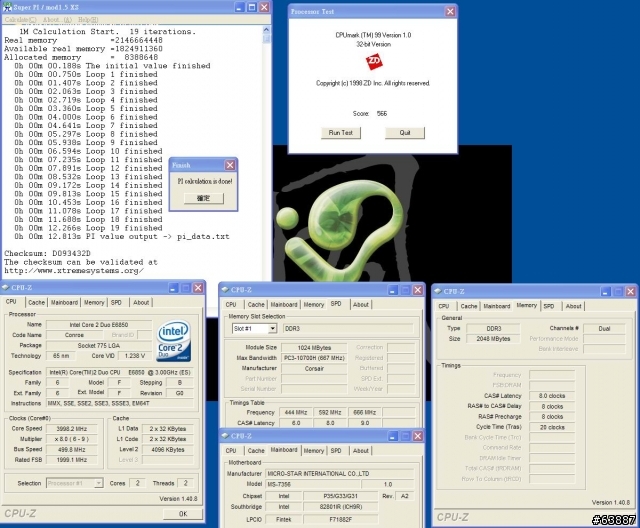Confirm the PI calculation done dialog

point(204,198)
